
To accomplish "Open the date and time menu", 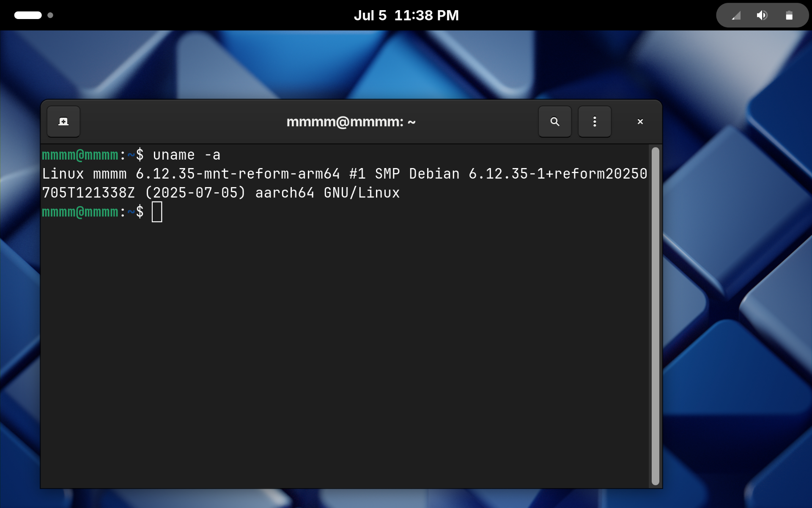I will coord(406,15).
